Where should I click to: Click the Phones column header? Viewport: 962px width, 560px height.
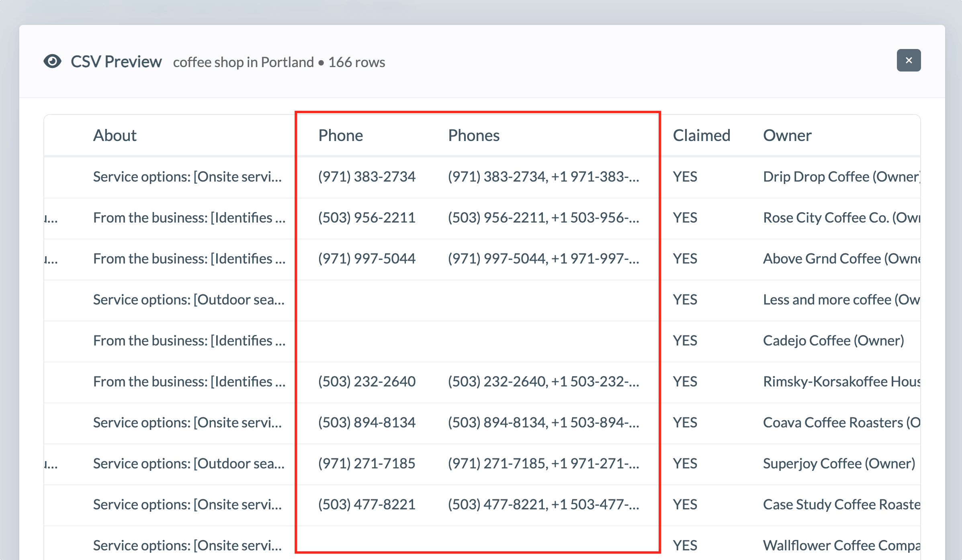click(474, 135)
